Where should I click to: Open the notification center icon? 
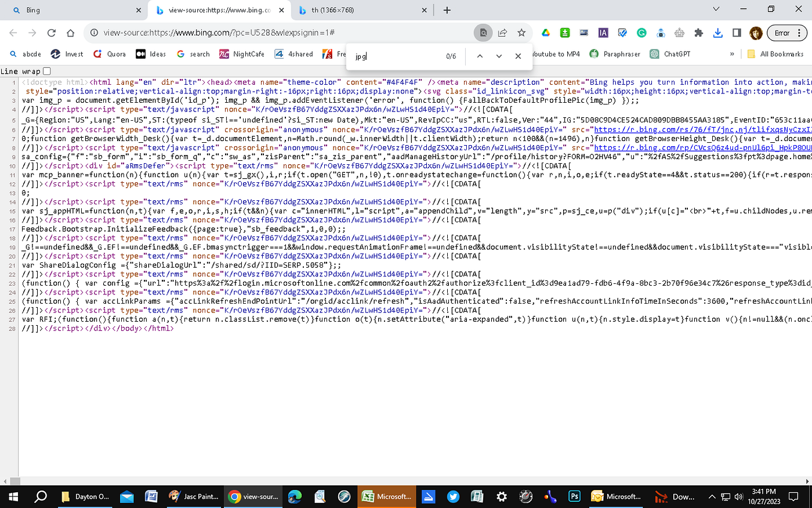tap(794, 497)
